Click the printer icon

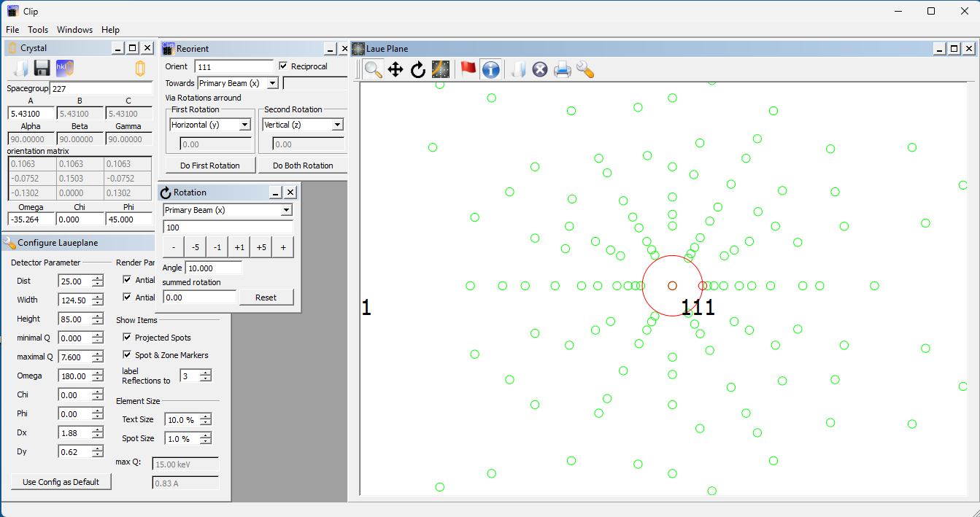tap(562, 69)
